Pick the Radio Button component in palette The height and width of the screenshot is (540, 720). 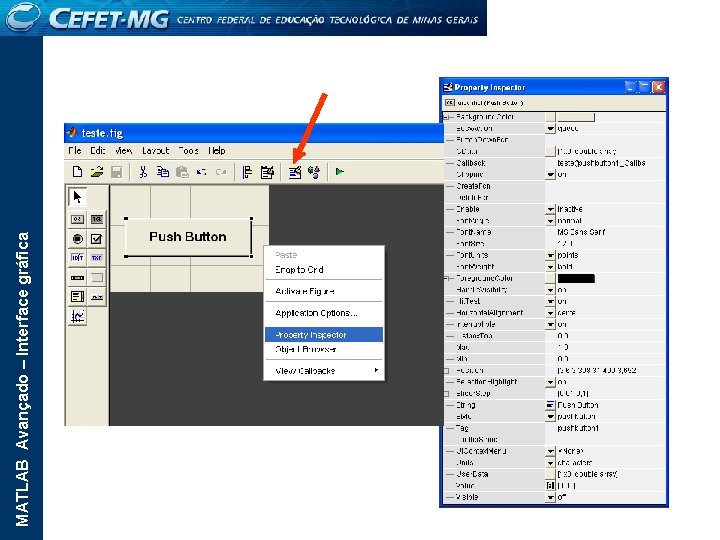pos(77,239)
